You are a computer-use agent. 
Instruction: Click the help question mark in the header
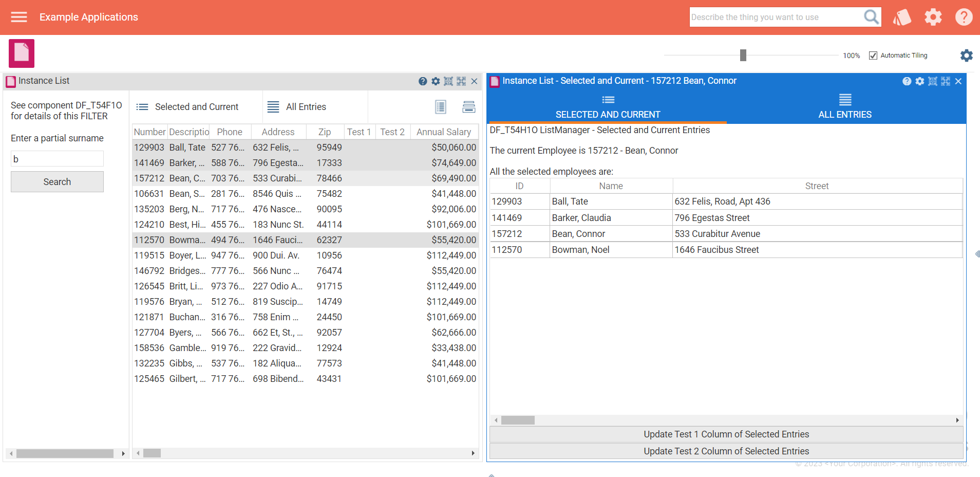pos(964,17)
